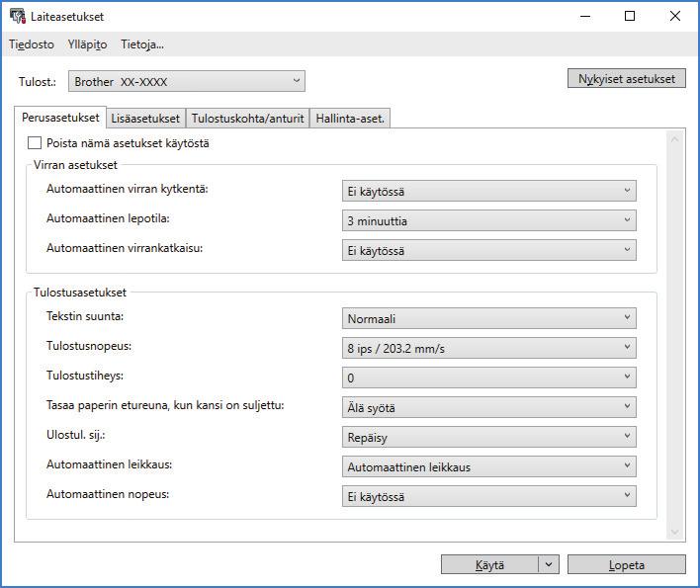Open Tulostusnopeus dropdown

(488, 348)
